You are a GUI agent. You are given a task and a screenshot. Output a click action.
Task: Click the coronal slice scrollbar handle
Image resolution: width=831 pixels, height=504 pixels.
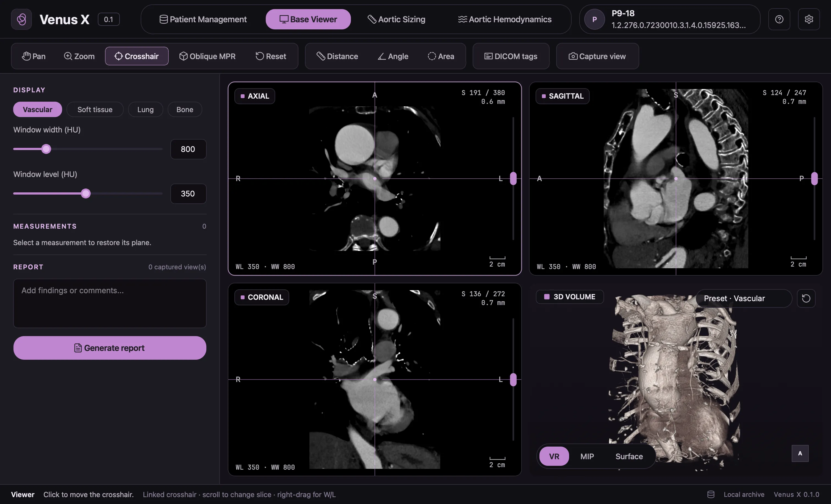(513, 380)
